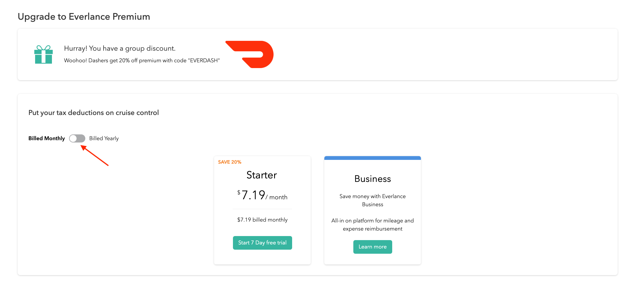
Task: Start the 7 Day free trial
Action: pos(262,243)
